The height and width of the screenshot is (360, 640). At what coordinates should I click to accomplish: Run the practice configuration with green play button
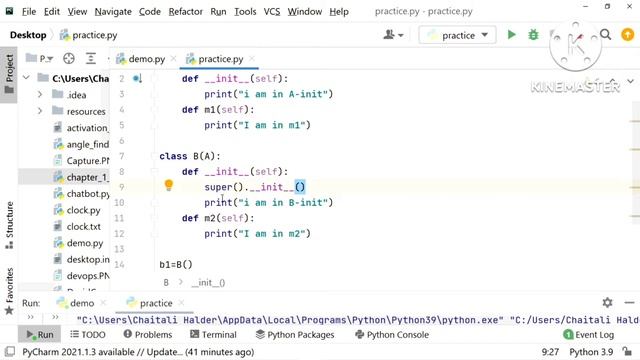tap(511, 35)
